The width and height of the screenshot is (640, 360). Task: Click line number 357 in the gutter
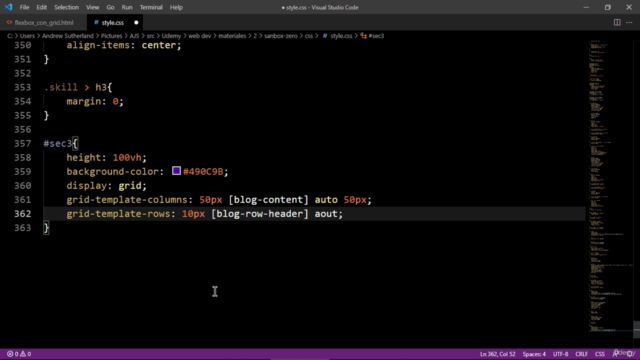click(x=22, y=144)
